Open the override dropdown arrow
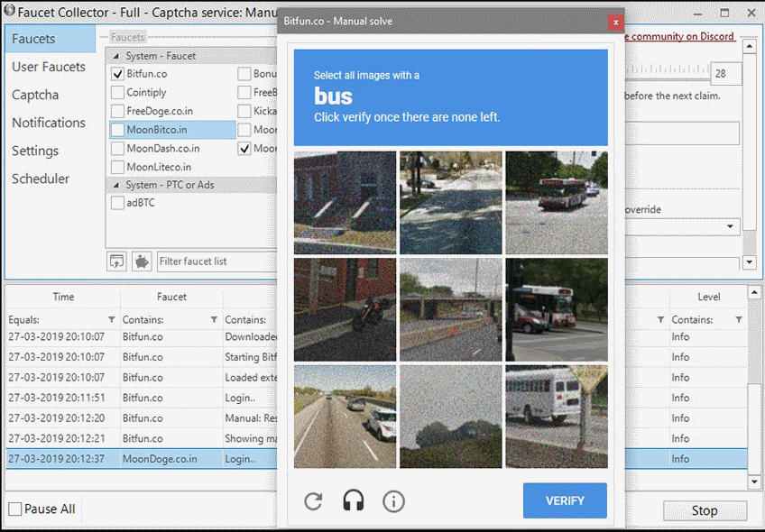765x532 pixels. (x=730, y=226)
